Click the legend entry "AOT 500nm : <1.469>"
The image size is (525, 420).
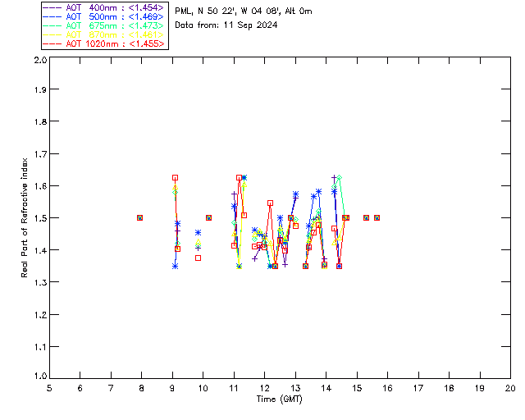click(x=104, y=16)
